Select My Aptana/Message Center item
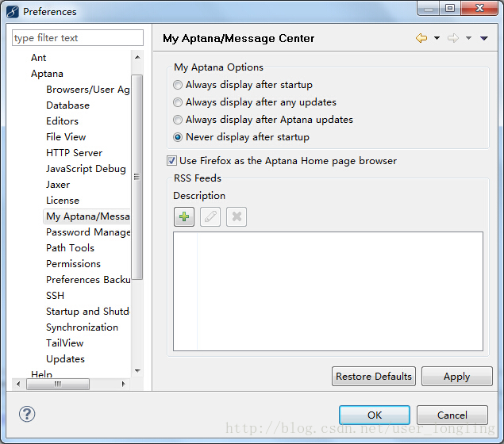Screen dimensions: 504x444 click(x=88, y=216)
